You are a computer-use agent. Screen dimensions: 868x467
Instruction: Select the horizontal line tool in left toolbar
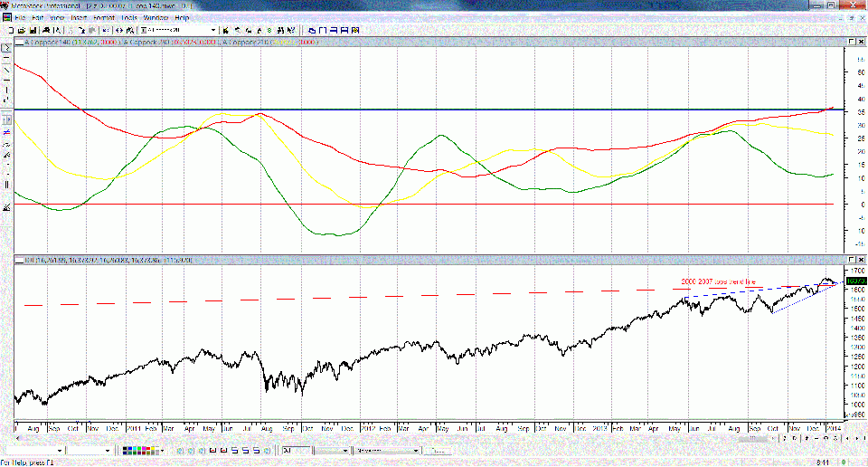point(7,57)
